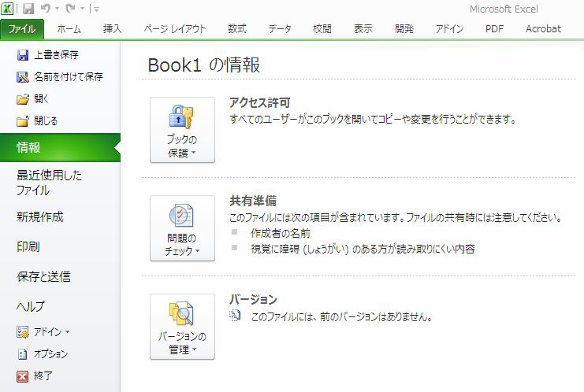Viewport: 584px width, 392px height.
Task: Open 最近使用したファイル (Recent files) section
Action: (x=49, y=183)
